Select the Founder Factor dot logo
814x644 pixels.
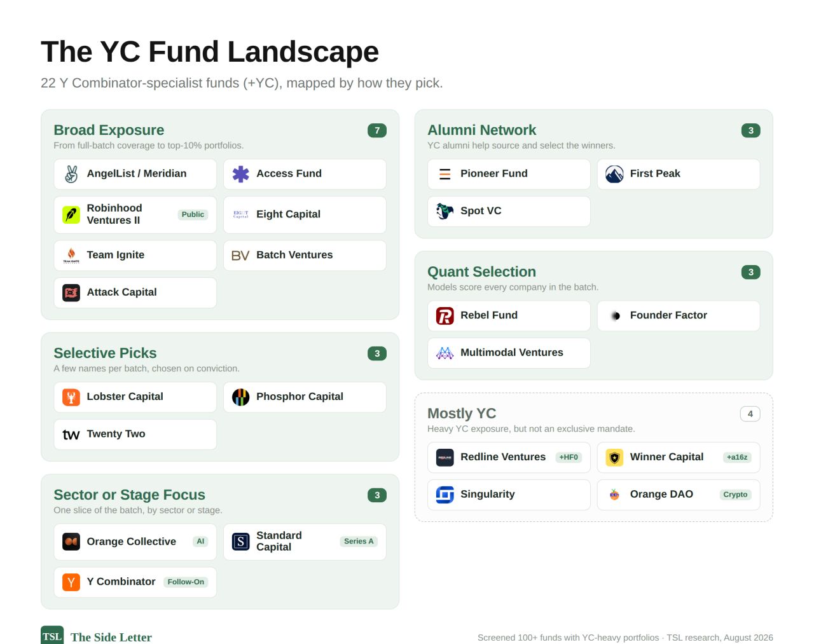click(x=614, y=316)
